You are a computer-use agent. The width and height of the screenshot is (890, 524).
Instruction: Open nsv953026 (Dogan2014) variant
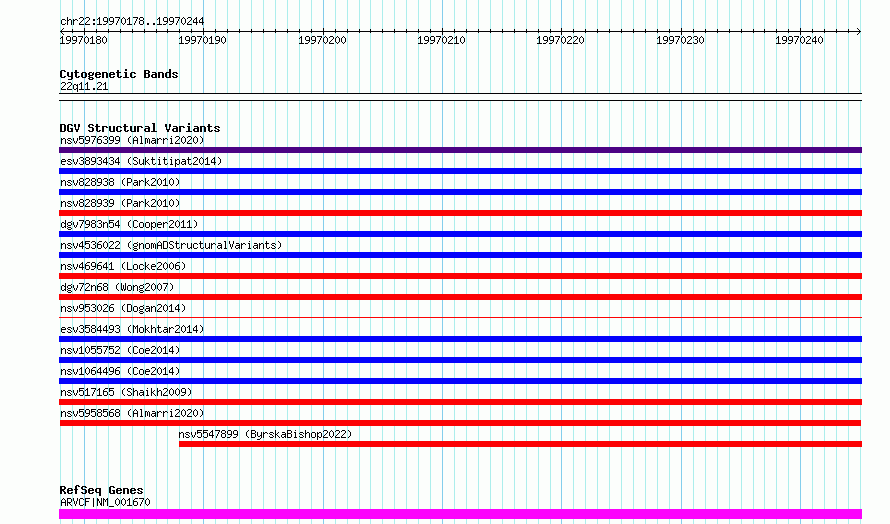[123, 308]
